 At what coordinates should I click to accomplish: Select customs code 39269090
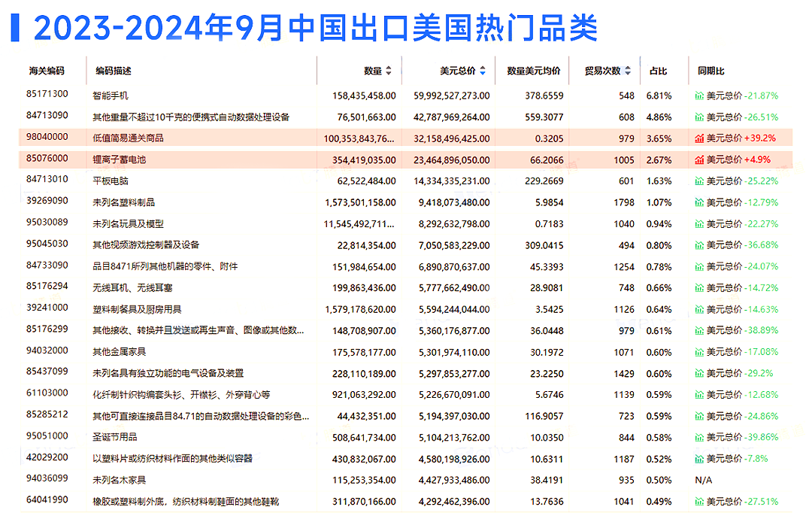pos(47,201)
